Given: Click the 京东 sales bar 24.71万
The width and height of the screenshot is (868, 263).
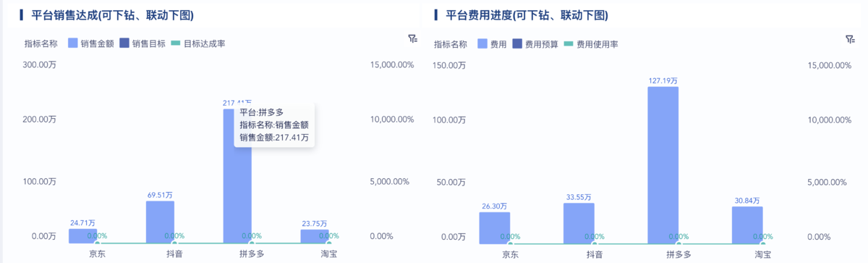Looking at the screenshot, I should coord(83,236).
